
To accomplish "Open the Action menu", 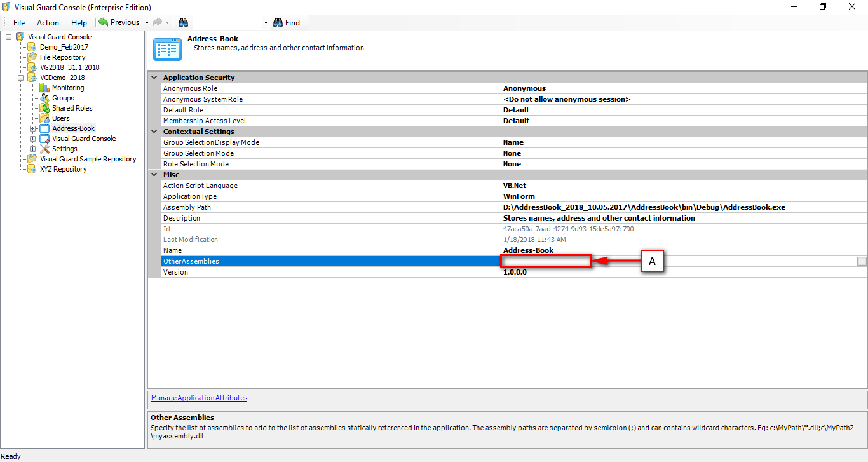I will coord(48,22).
